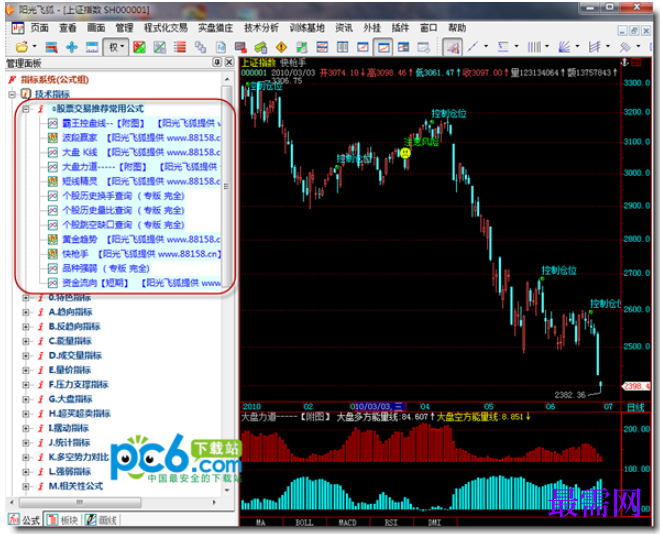The width and height of the screenshot is (660, 534).
Task: Close the 管理面板 panel
Action: point(229,62)
